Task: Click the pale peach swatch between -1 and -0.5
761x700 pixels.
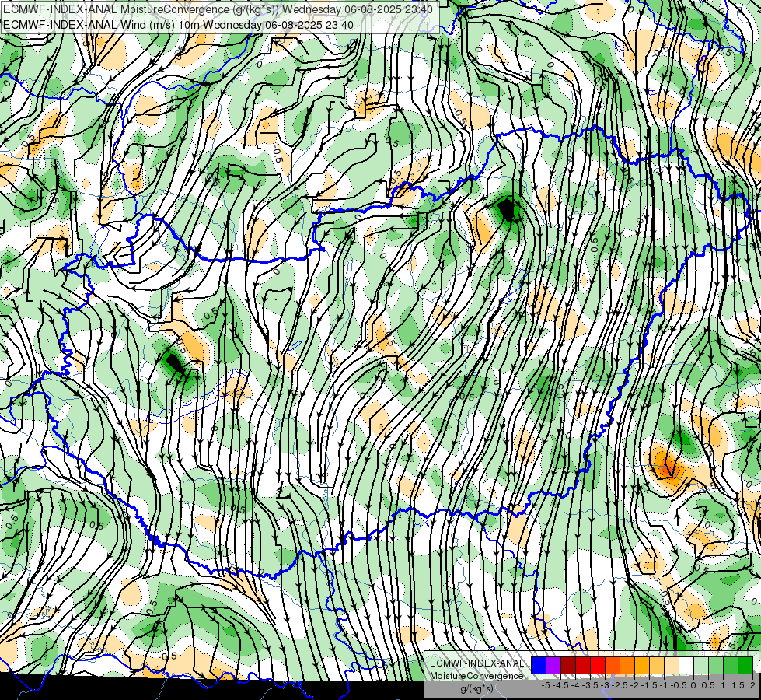Action: pyautogui.click(x=672, y=666)
